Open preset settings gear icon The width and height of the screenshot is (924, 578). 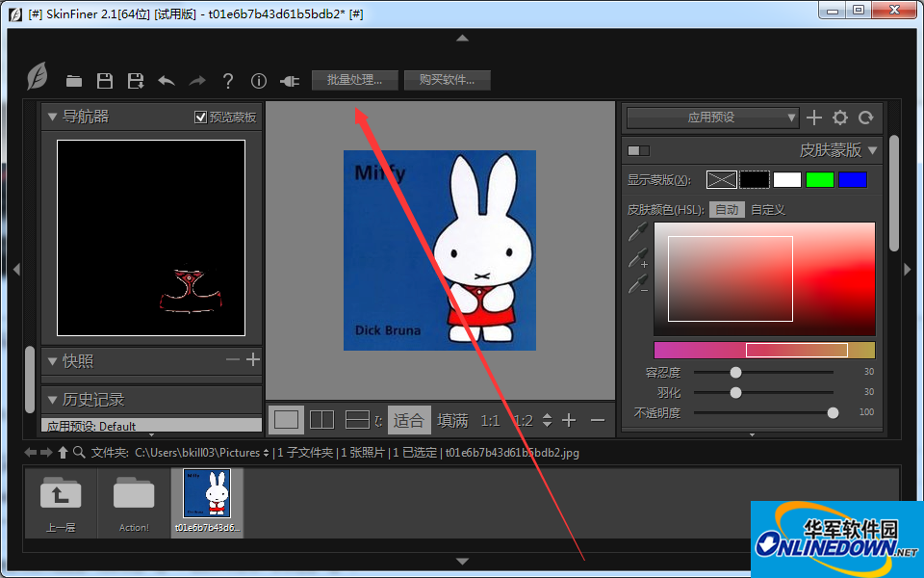tap(839, 118)
